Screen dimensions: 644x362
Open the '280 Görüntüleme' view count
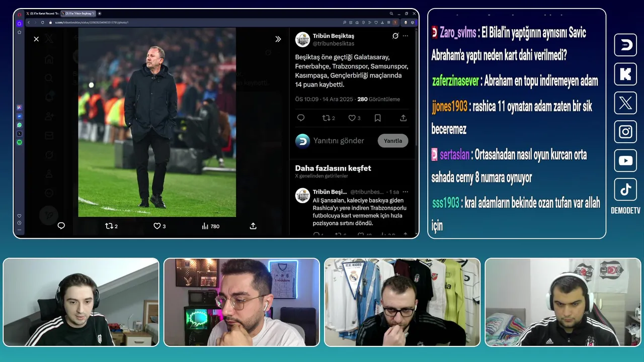point(378,99)
